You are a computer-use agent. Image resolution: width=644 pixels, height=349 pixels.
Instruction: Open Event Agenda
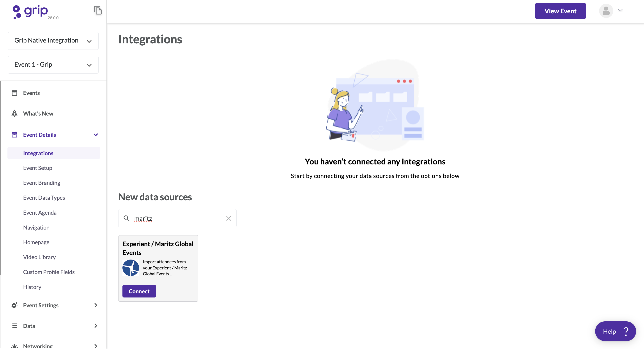40,212
